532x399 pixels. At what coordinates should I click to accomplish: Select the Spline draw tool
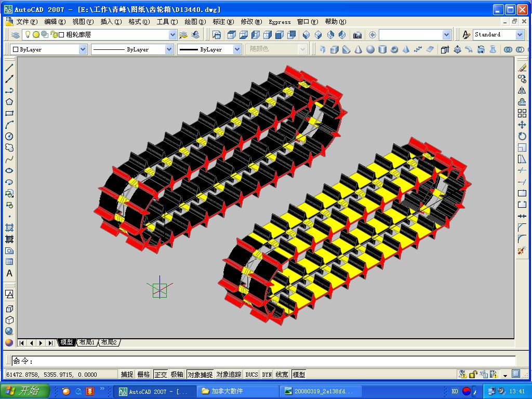tap(9, 159)
